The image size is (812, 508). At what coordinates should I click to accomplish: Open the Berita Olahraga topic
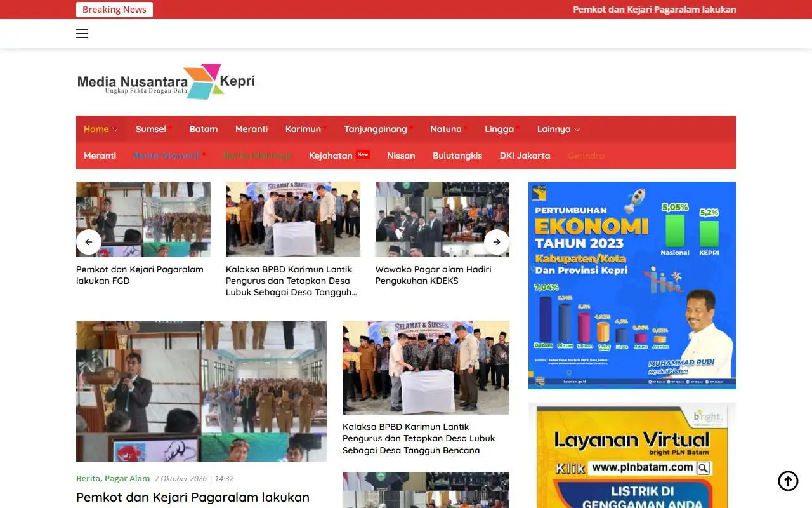258,156
